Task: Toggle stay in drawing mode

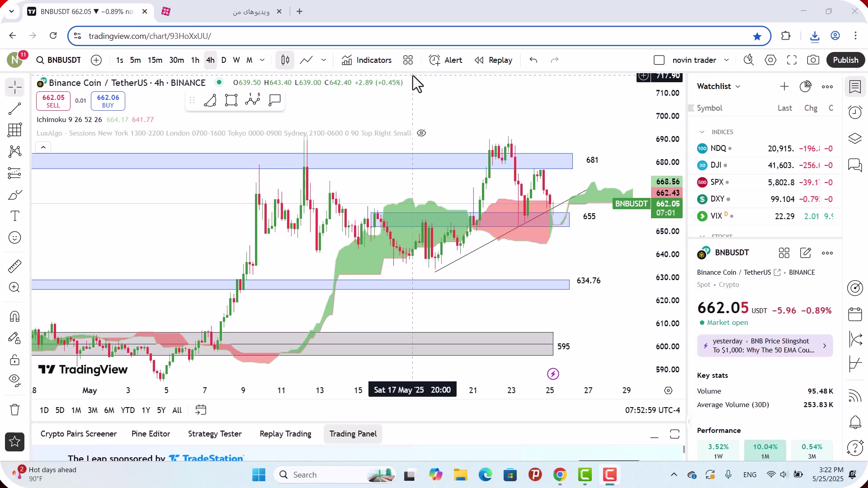Action: click(x=15, y=338)
